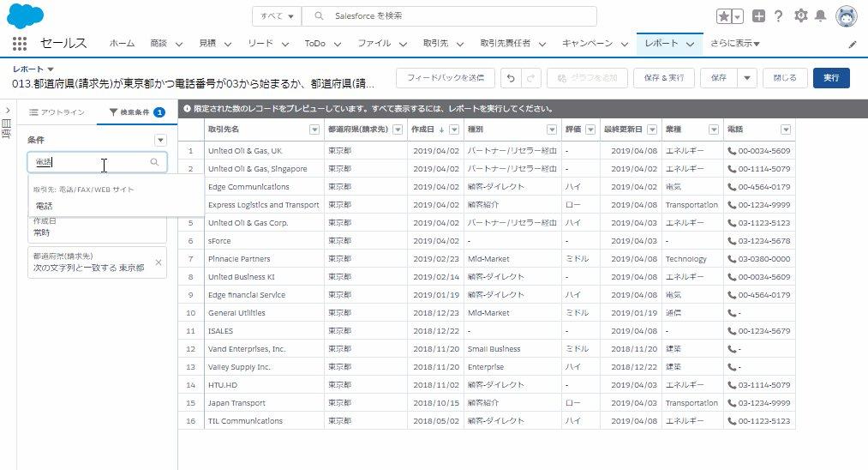Go to the 取引先責任者 tab
Image resolution: width=868 pixels, height=470 pixels.
tap(505, 43)
